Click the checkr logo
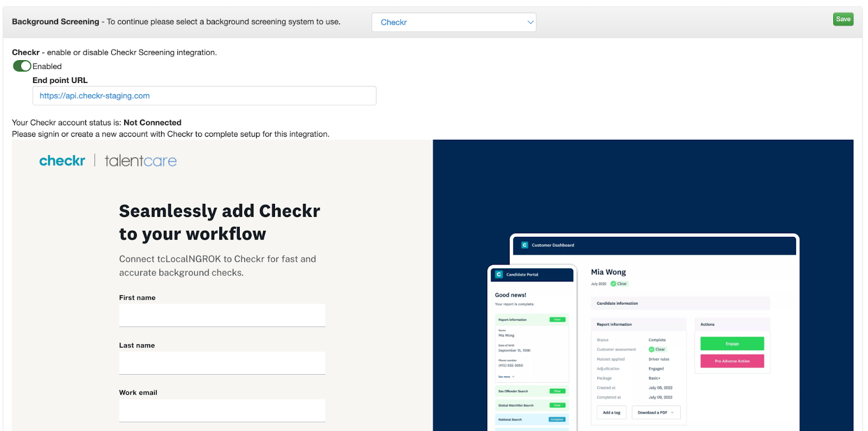The width and height of the screenshot is (868, 431). coord(62,161)
